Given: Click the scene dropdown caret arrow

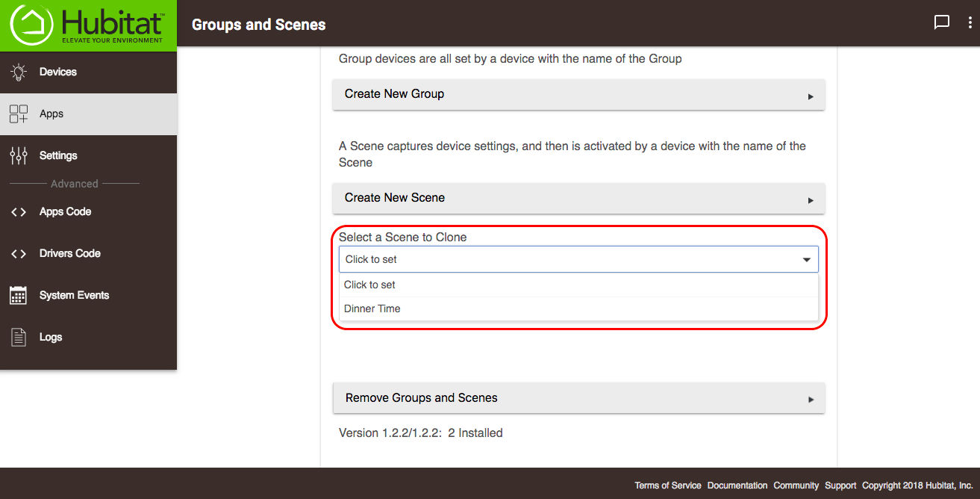Looking at the screenshot, I should [806, 260].
